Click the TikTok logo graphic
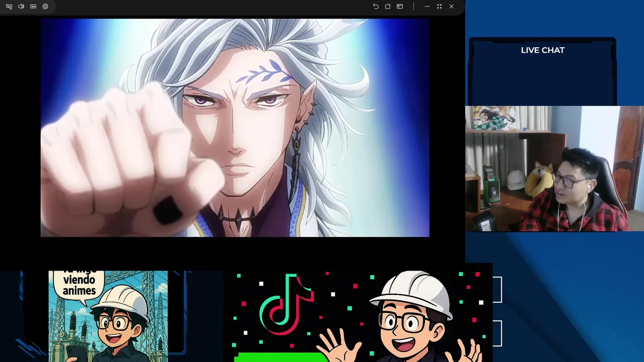The height and width of the screenshot is (362, 644). [287, 304]
